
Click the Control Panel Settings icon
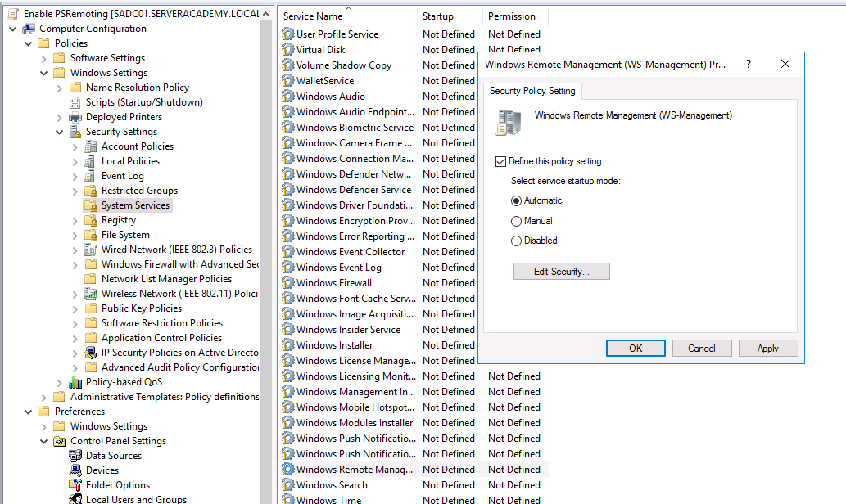(x=59, y=441)
